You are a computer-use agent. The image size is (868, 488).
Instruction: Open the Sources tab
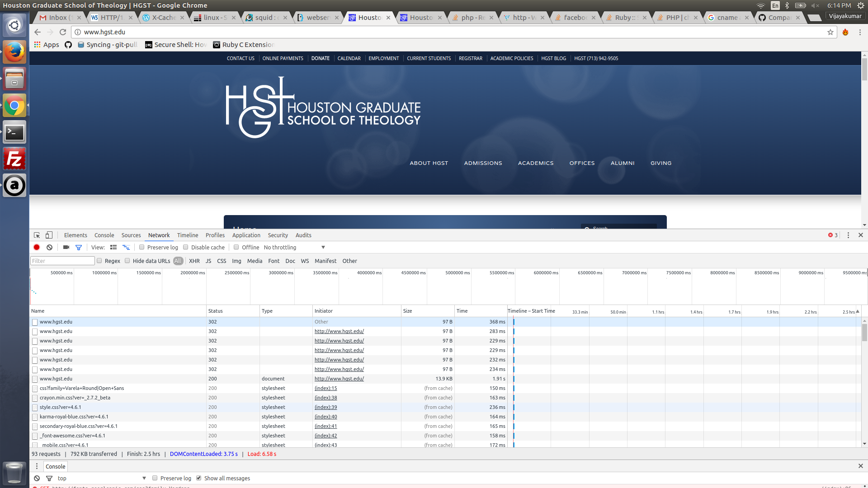[x=131, y=235]
